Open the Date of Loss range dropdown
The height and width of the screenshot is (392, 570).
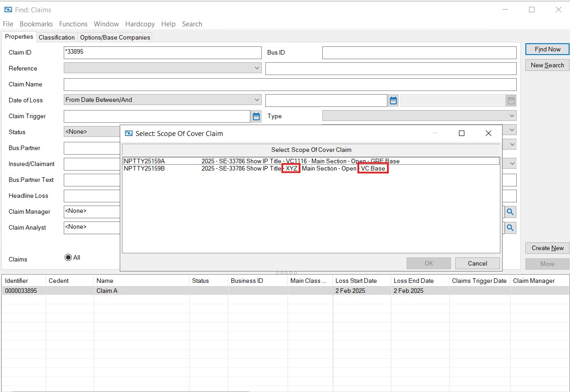[256, 100]
